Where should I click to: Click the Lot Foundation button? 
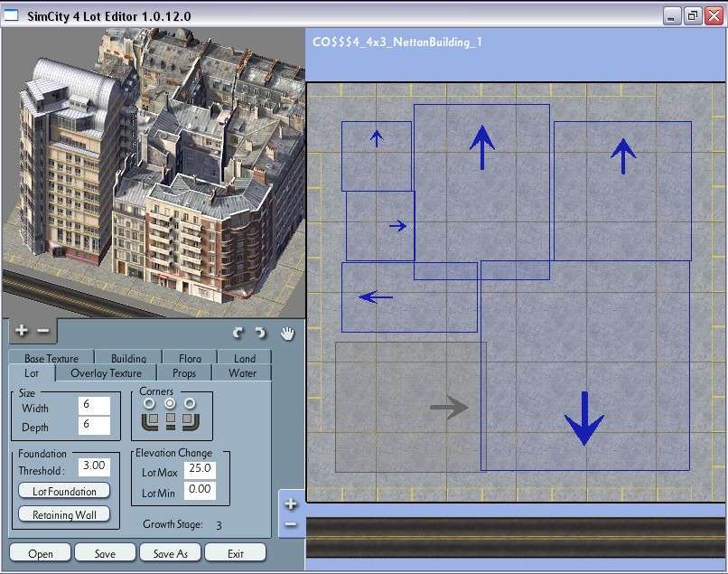[x=64, y=491]
